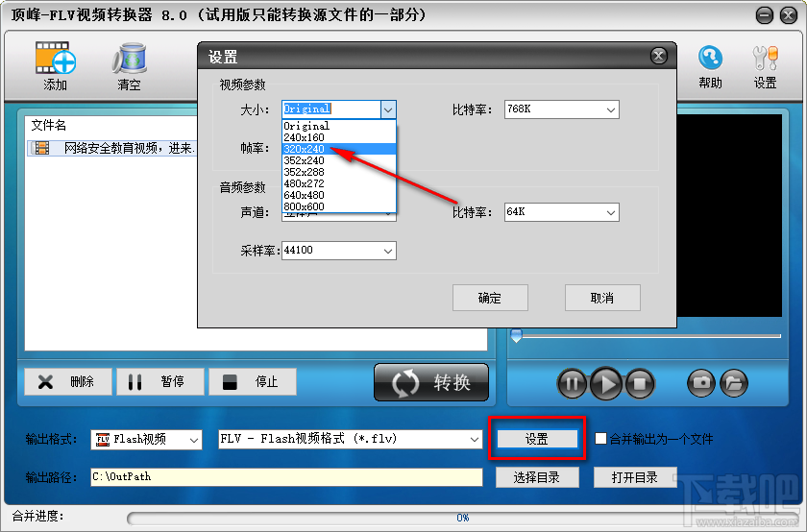The width and height of the screenshot is (807, 532).
Task: Click the 设置 button beside format
Action: coord(537,439)
